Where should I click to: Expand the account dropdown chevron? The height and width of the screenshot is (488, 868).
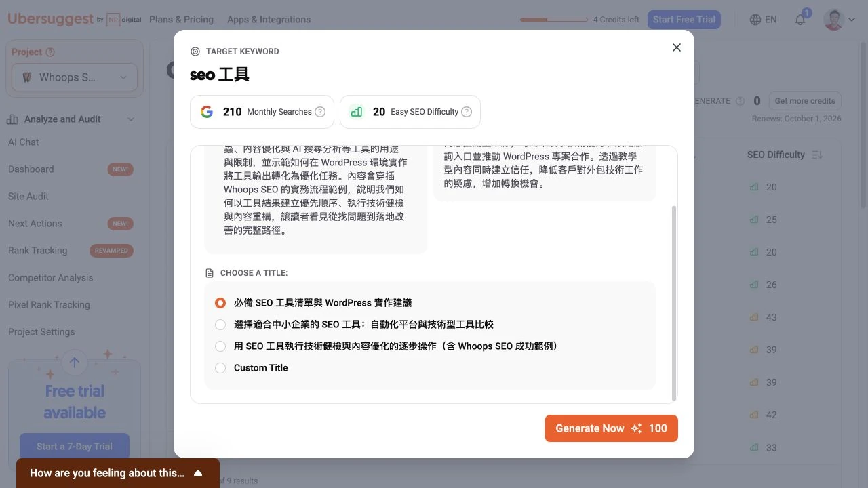pos(852,20)
